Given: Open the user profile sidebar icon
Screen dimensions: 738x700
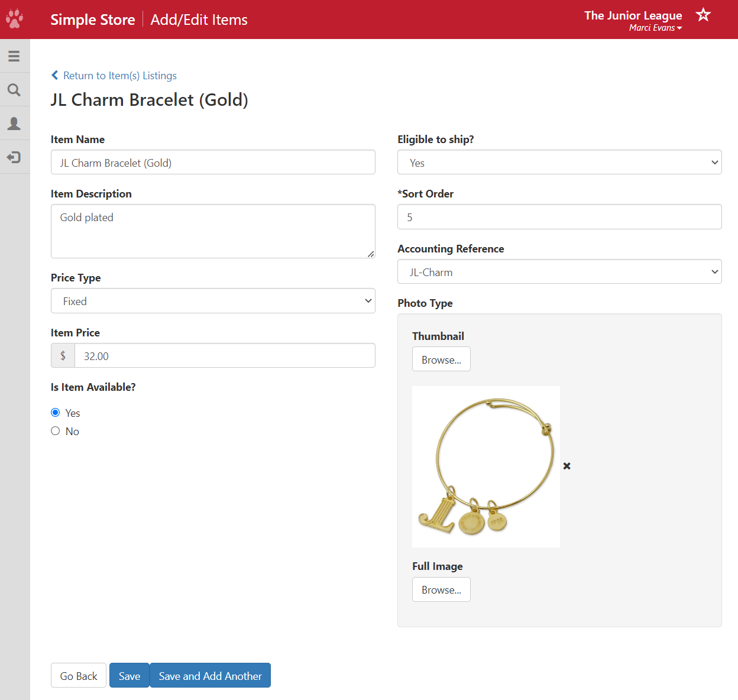Looking at the screenshot, I should (x=14, y=123).
